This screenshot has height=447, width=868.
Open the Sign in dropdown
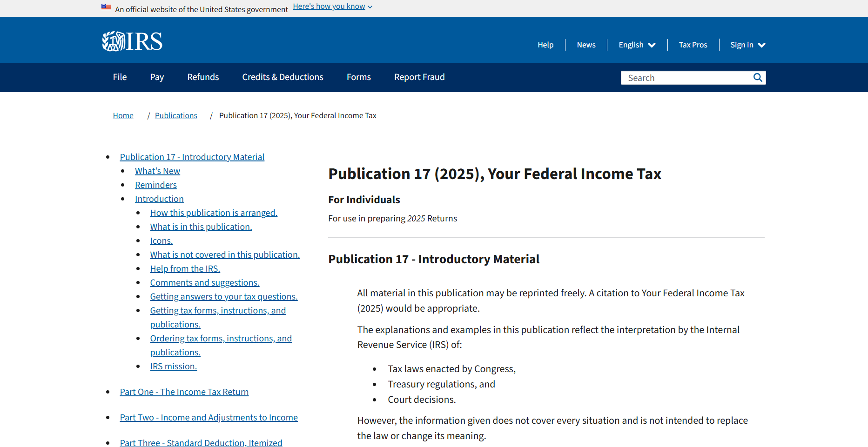pyautogui.click(x=747, y=45)
